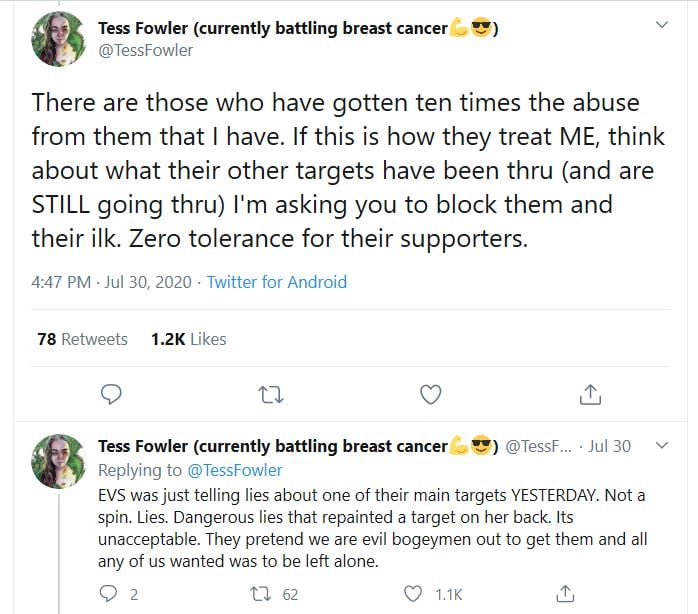
Task: Open Tess Fowler's avatar on main tweet
Action: click(58, 38)
